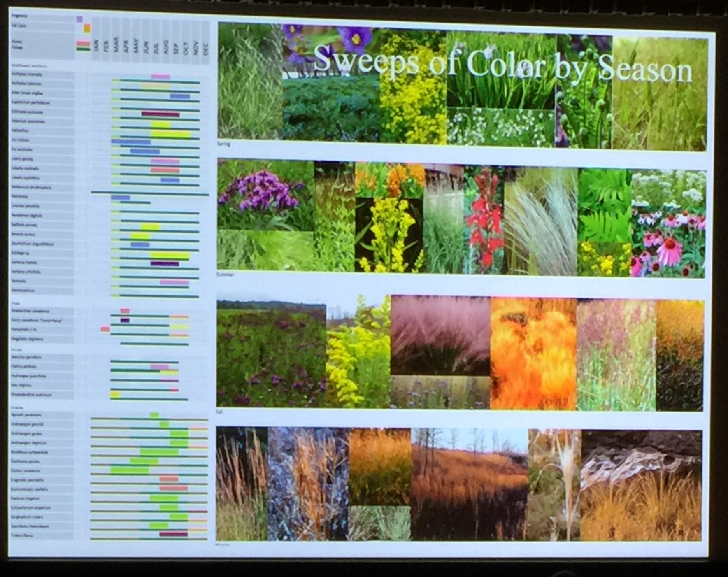Select the 'Amelanchier canadensis' tree row label
This screenshot has height=577, width=728.
point(30,311)
